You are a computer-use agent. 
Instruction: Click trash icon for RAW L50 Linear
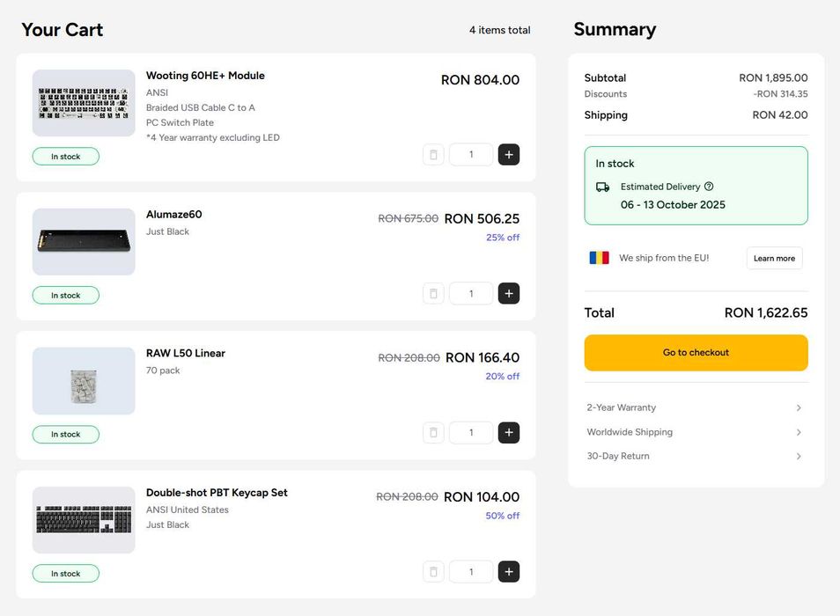pyautogui.click(x=433, y=433)
